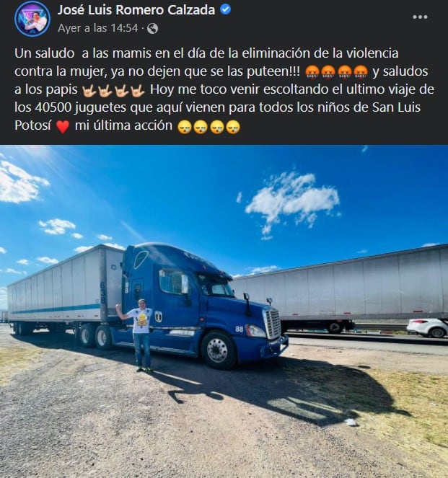Click the blue truck's front wheel
This screenshot has height=478, width=448.
click(219, 350)
